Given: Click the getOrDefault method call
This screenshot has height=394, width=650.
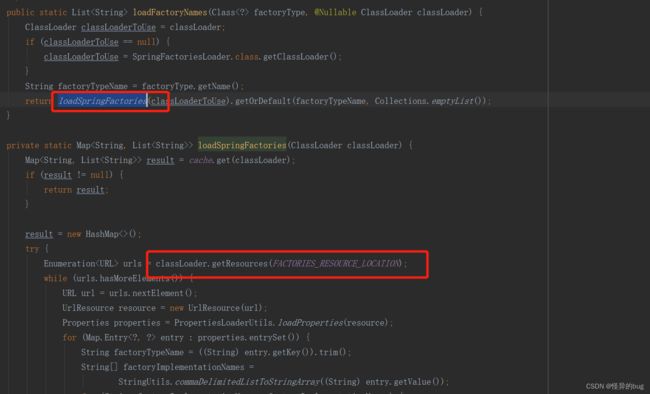Looking at the screenshot, I should pyautogui.click(x=263, y=101).
